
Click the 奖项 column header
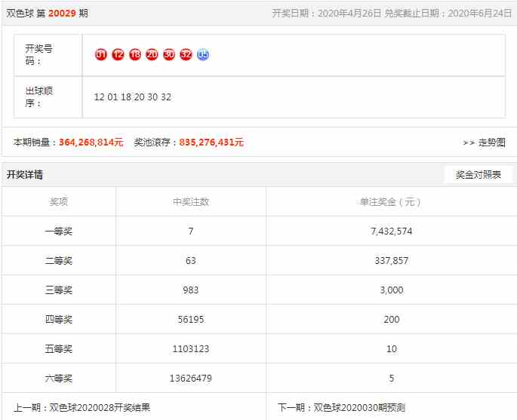click(59, 201)
